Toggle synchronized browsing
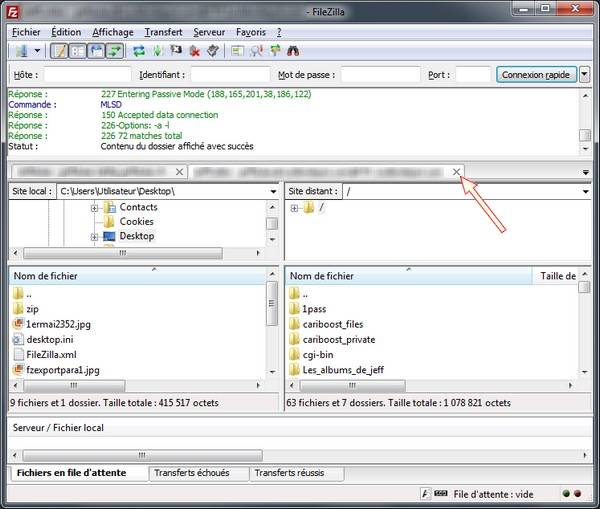 tap(275, 51)
